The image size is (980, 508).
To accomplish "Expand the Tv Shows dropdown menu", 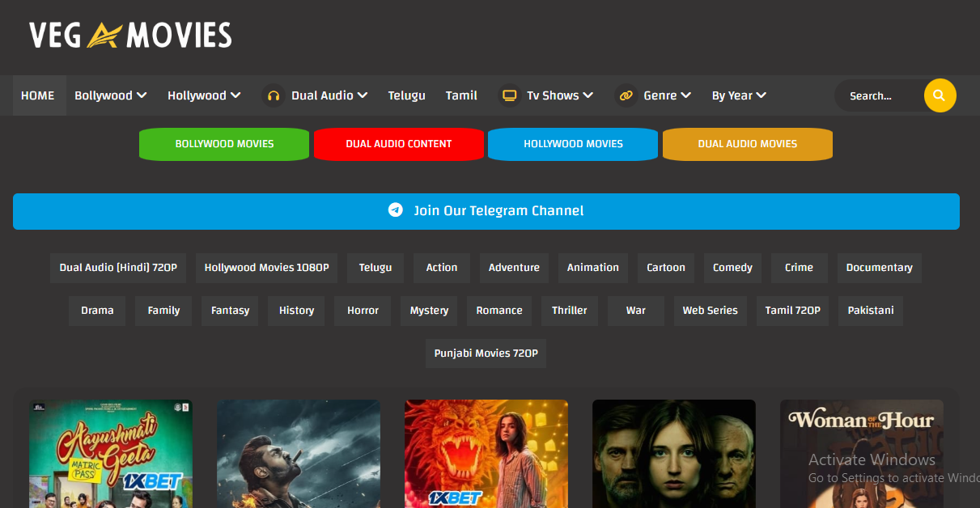I will [560, 95].
